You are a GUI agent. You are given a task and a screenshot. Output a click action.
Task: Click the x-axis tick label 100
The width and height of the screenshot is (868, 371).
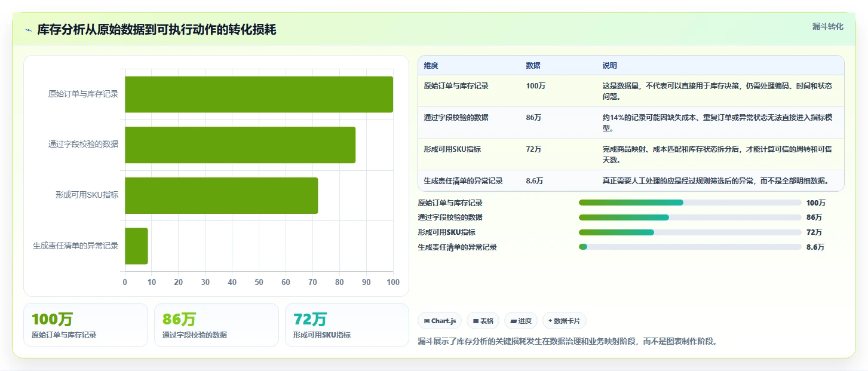coord(393,283)
